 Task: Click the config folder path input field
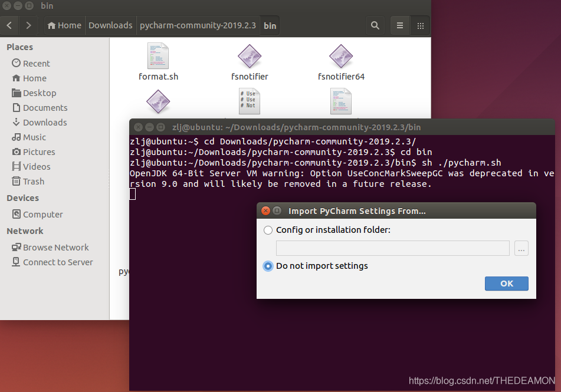coord(392,248)
